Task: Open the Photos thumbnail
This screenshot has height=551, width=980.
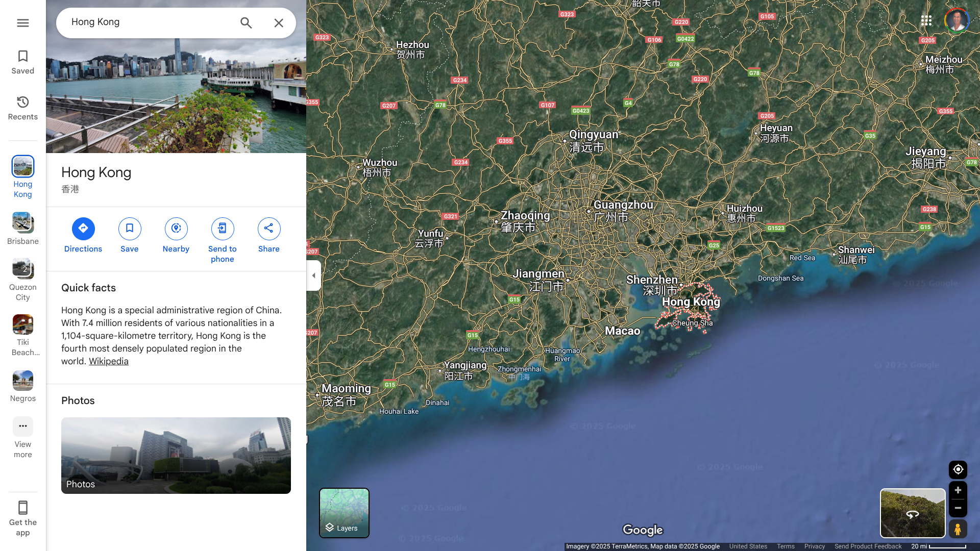Action: click(176, 455)
